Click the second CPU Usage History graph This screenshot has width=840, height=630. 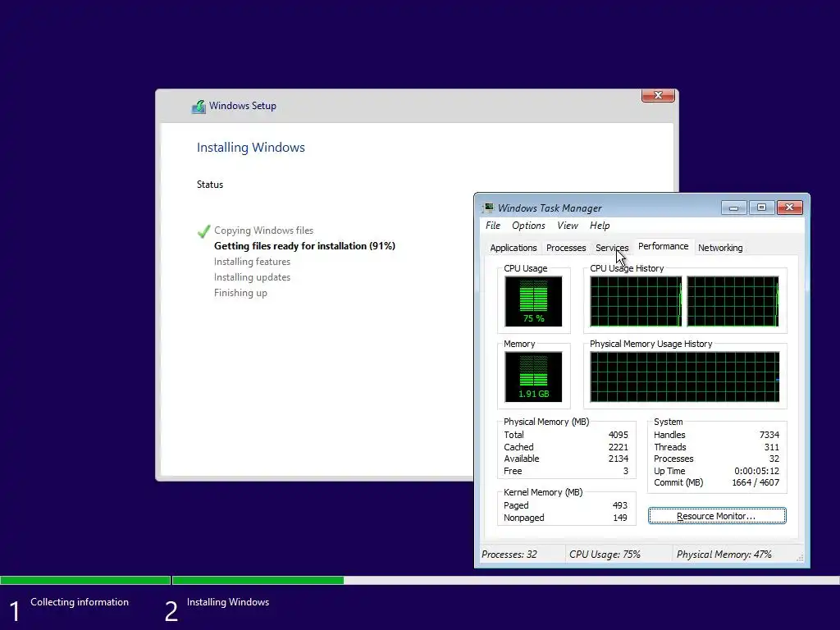tap(733, 301)
